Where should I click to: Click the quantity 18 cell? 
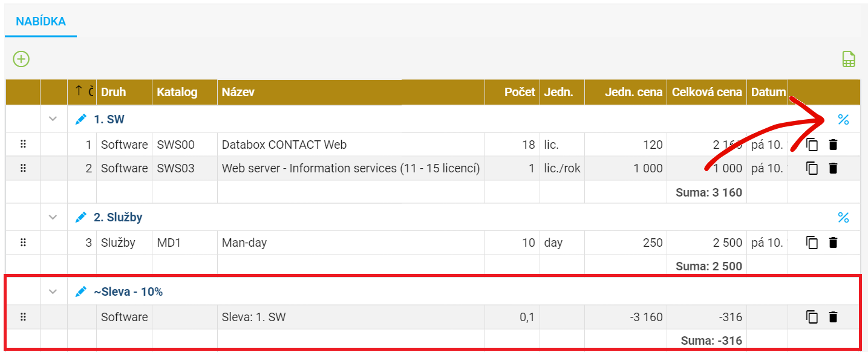coord(512,145)
